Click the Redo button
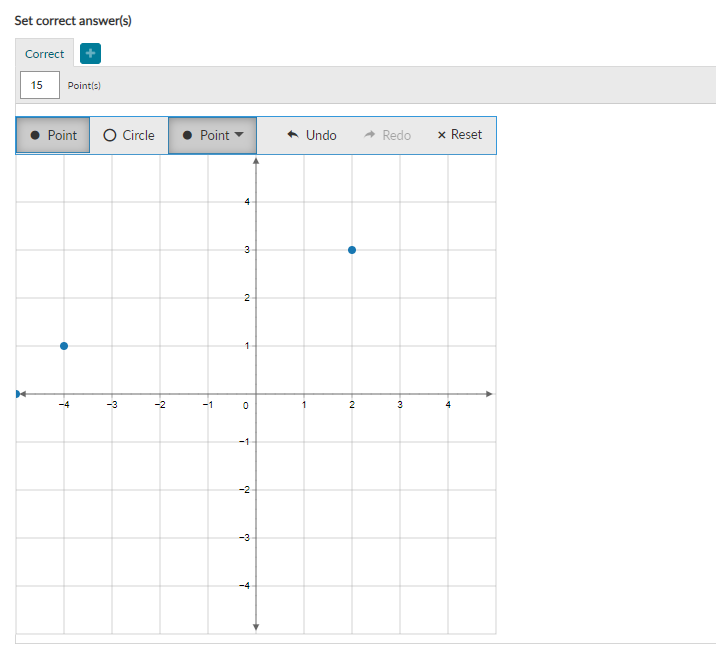This screenshot has width=716, height=654. (x=387, y=135)
